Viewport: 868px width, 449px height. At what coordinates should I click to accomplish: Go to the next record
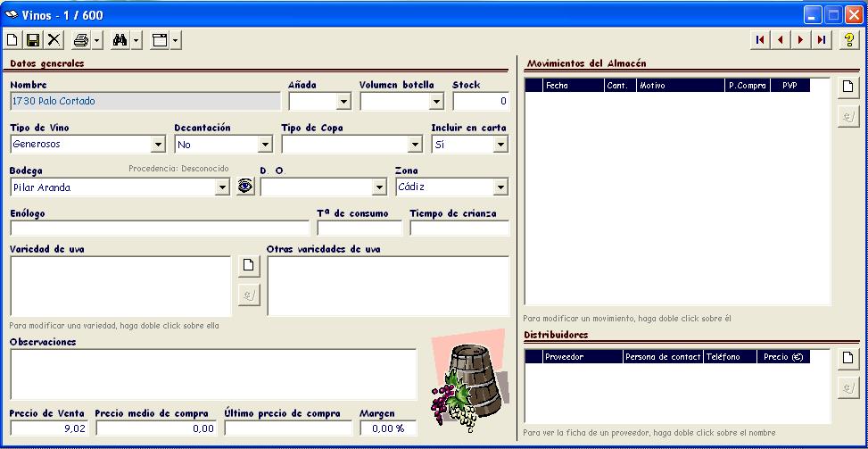pyautogui.click(x=801, y=40)
